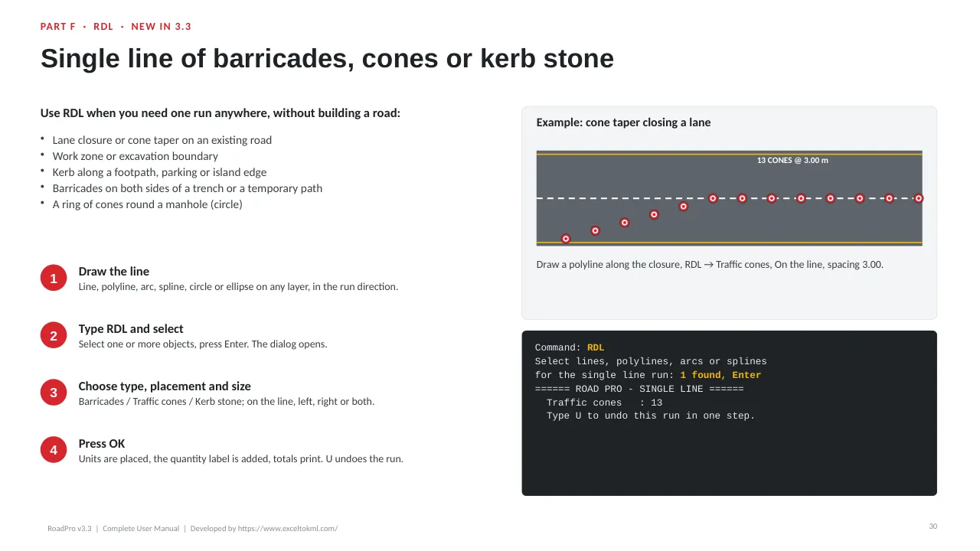Open the exceltokml.com footer link
980x551 pixels.
[287, 529]
